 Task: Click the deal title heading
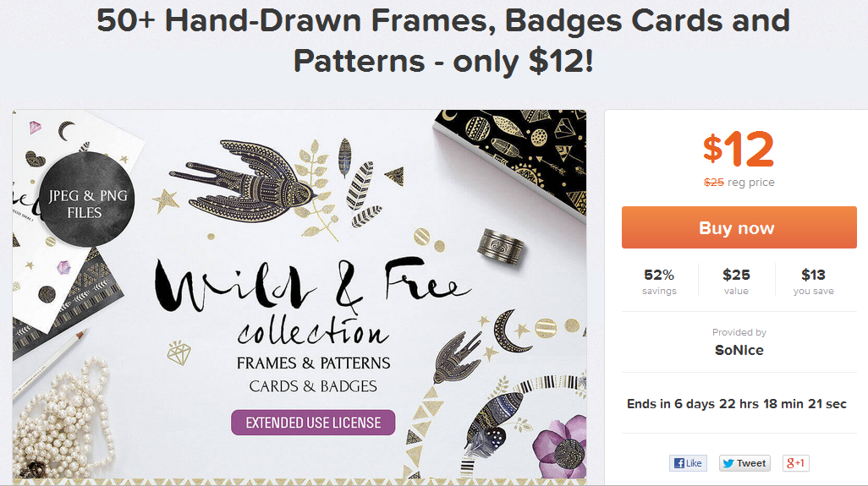tap(443, 41)
